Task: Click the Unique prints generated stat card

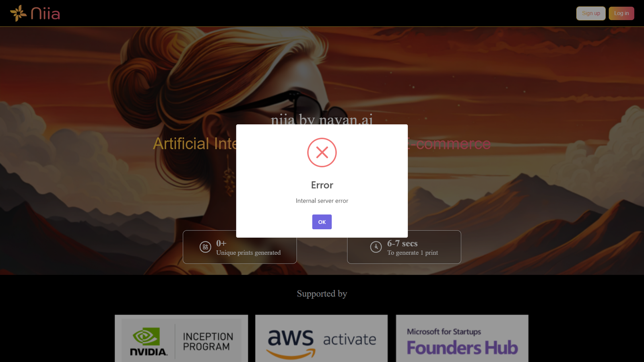Action: tap(240, 247)
